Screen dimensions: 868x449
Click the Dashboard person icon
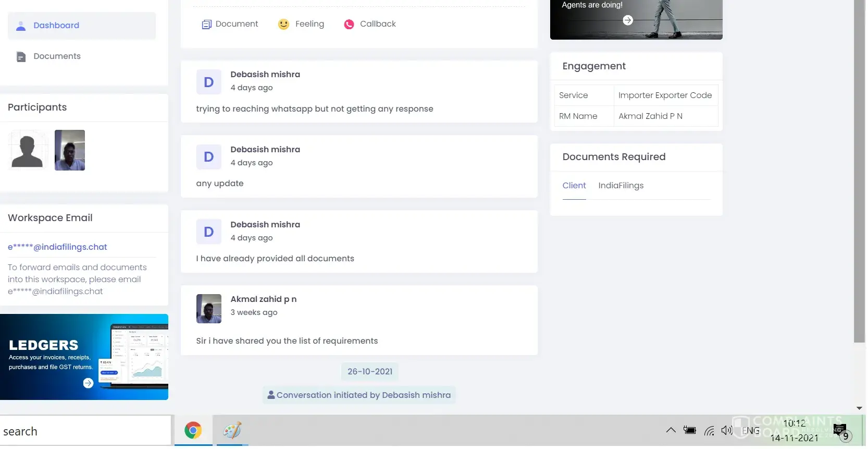click(x=21, y=26)
